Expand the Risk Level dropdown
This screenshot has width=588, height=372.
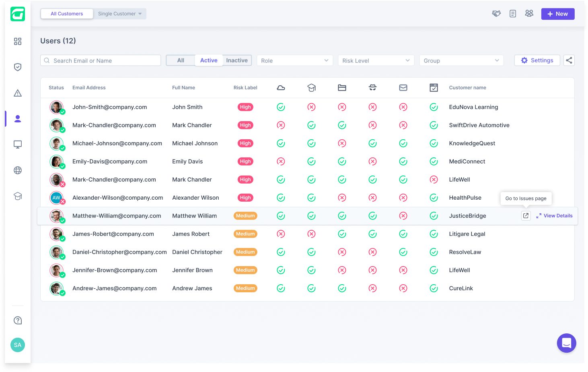(376, 60)
